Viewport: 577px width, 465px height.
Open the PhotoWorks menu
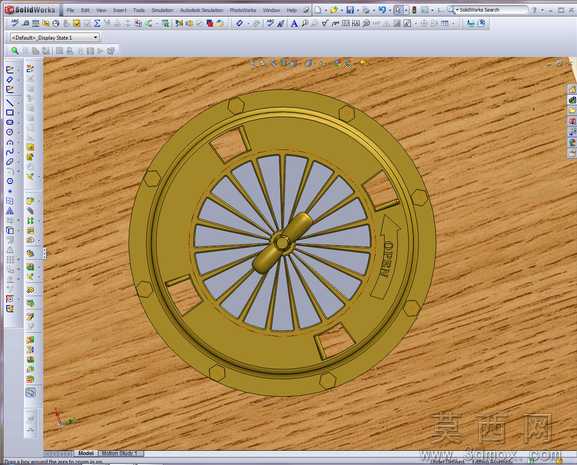[243, 10]
